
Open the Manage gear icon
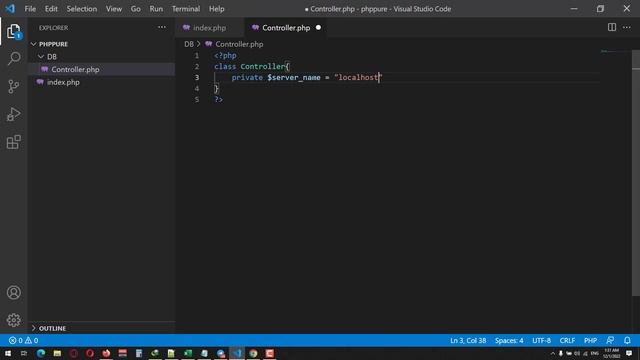[13, 320]
